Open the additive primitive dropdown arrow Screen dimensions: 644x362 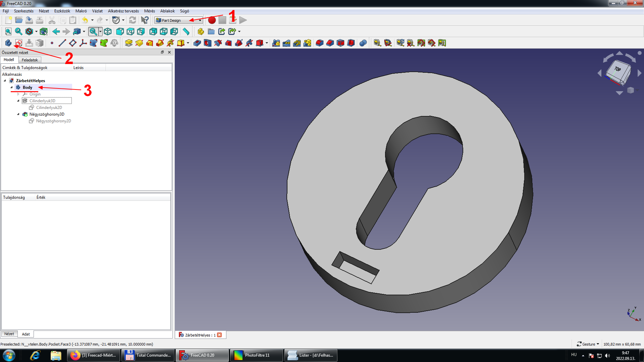(x=188, y=43)
